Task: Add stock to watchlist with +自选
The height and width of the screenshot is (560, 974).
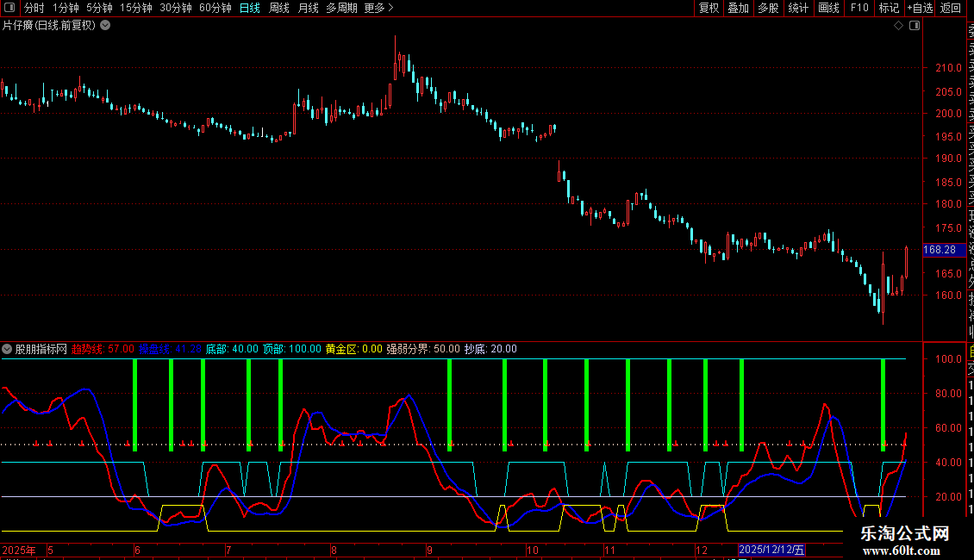Action: (x=920, y=8)
